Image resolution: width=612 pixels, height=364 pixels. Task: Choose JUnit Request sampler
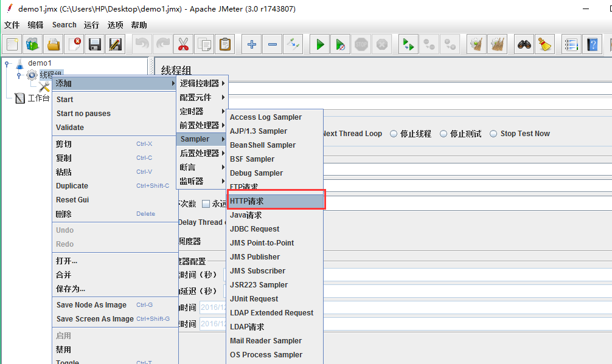[x=275, y=299]
